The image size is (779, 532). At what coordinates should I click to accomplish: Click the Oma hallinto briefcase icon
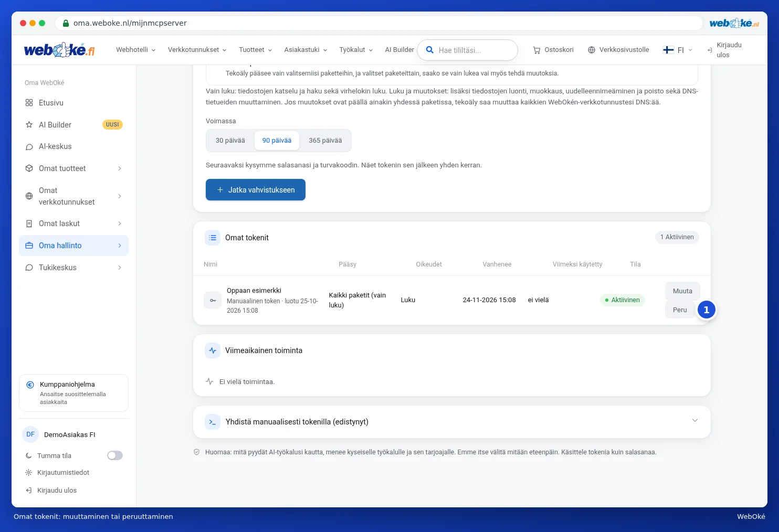coord(29,246)
